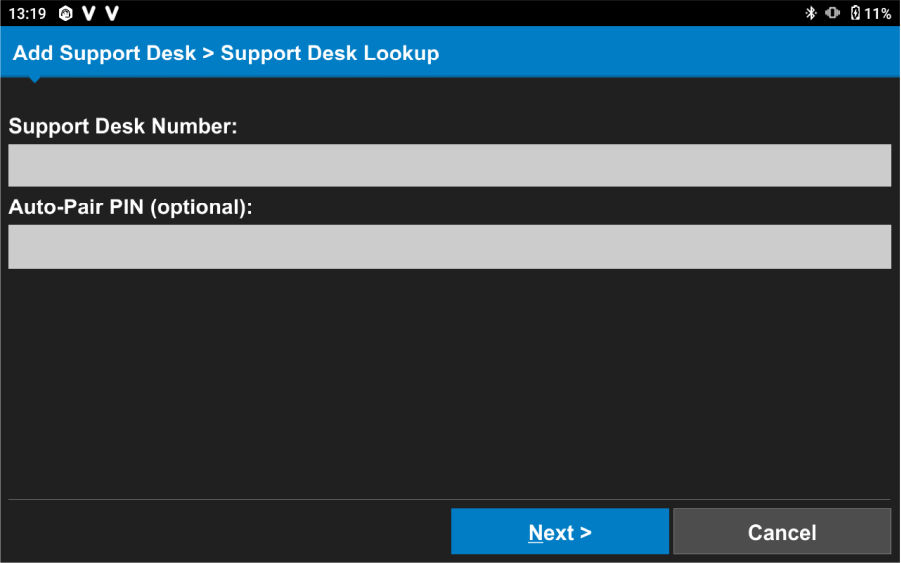Viewport: 901px width, 563px height.
Task: Click the "Support Desk Number:" label
Action: tap(123, 127)
